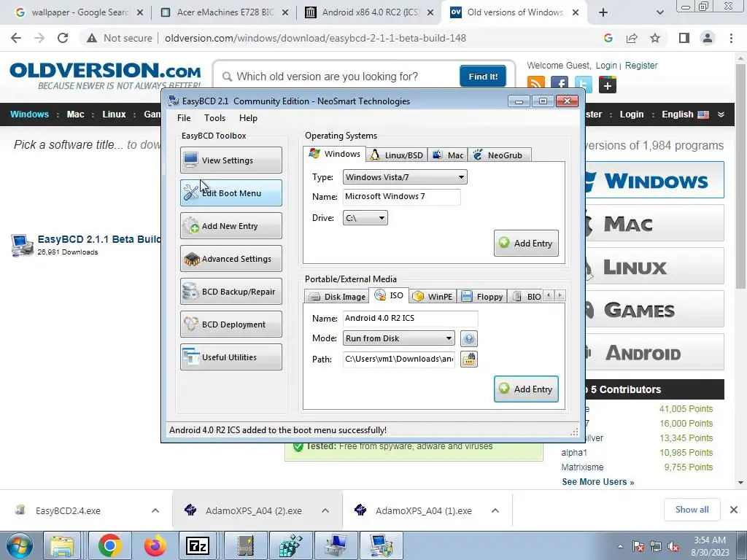Open the Linux item in site navigation
The height and width of the screenshot is (560, 747).
point(114,114)
